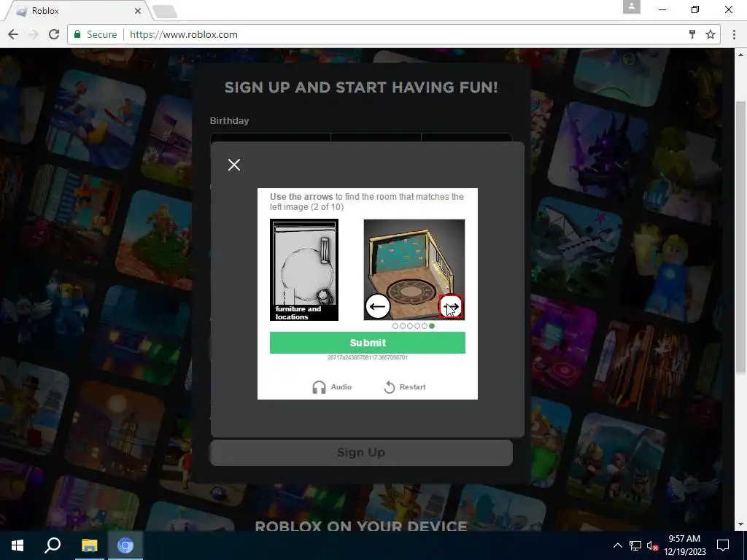Screen dimensions: 747x560
Task: Open the Chrome three-dot menu
Action: pyautogui.click(x=734, y=34)
